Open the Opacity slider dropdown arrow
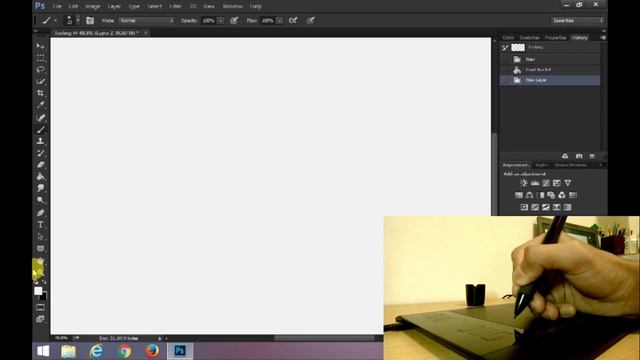Screen dimensions: 640x360 221,20
